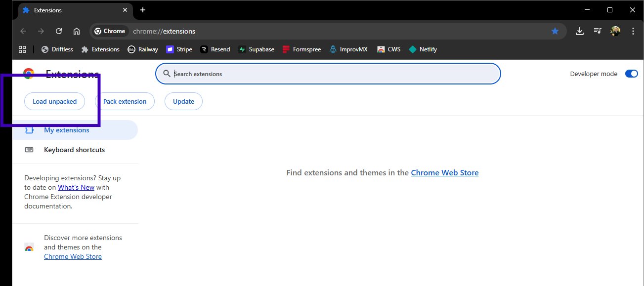Select My extensions in the sidebar
644x286 pixels.
click(x=66, y=130)
